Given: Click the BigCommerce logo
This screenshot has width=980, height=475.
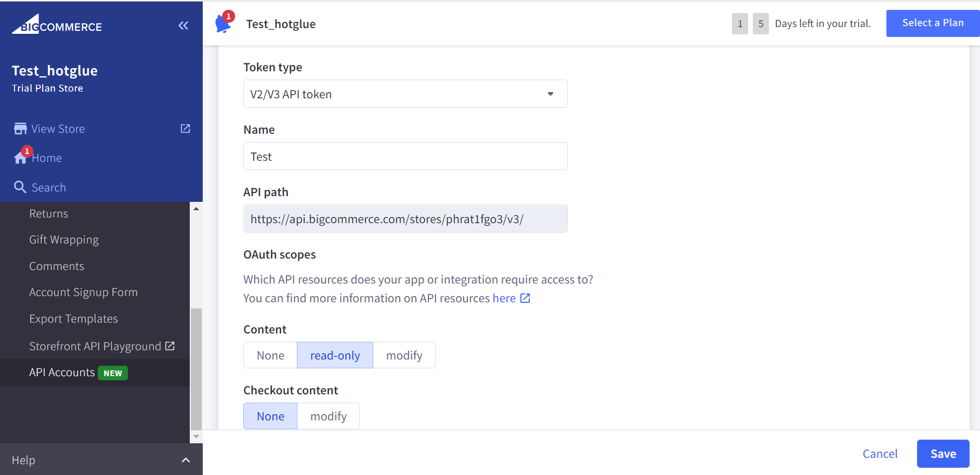Looking at the screenshot, I should (x=57, y=24).
